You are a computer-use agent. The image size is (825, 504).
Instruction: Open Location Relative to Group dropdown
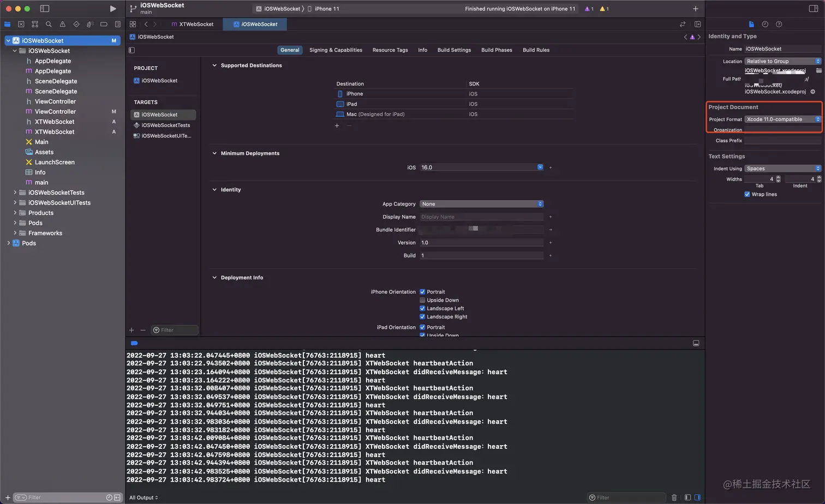(x=782, y=61)
